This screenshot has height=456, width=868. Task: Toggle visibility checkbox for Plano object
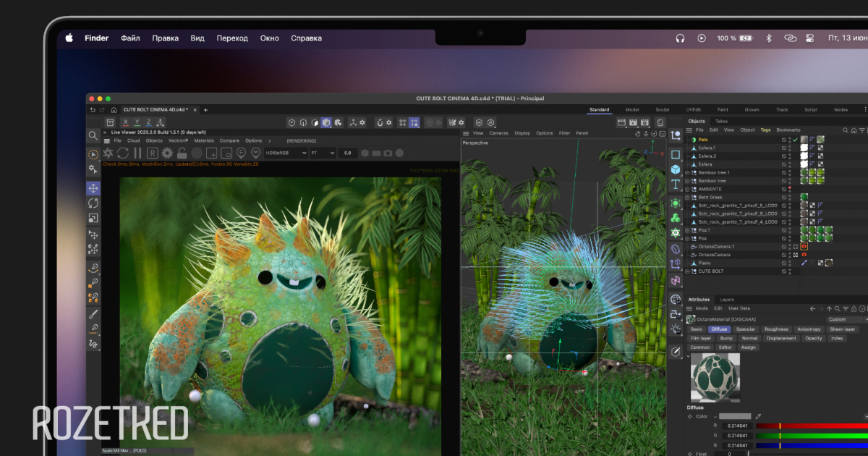(784, 263)
